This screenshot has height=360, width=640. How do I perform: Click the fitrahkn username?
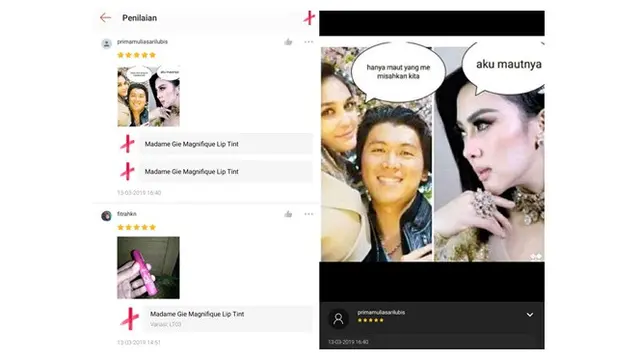pos(127,214)
